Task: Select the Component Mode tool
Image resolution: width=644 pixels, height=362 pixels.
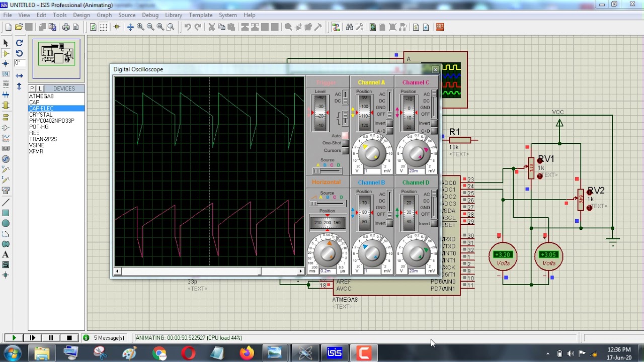Action: coord(6,53)
